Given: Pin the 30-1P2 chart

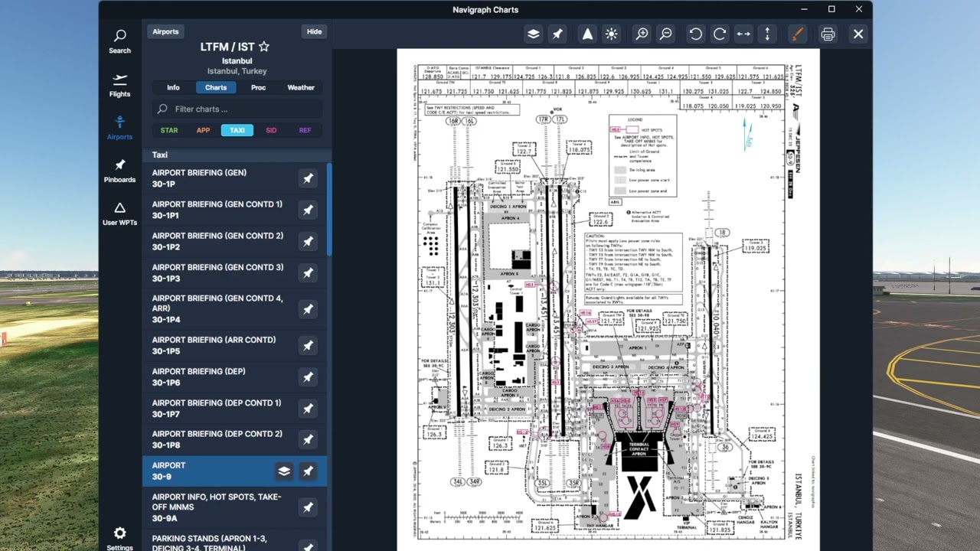Looking at the screenshot, I should point(308,241).
